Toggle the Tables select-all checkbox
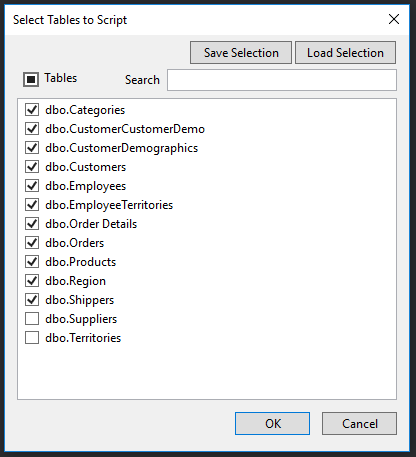 coord(31,79)
